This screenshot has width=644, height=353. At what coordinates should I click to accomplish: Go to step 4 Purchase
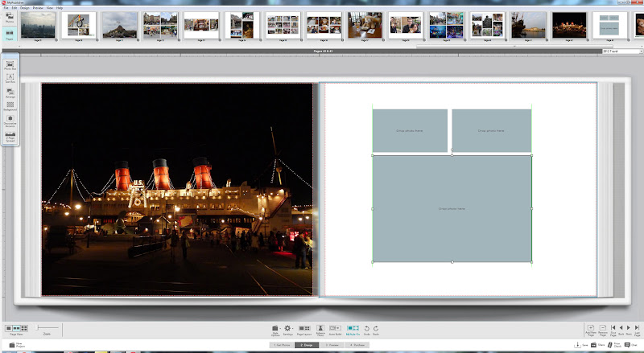pyautogui.click(x=357, y=345)
